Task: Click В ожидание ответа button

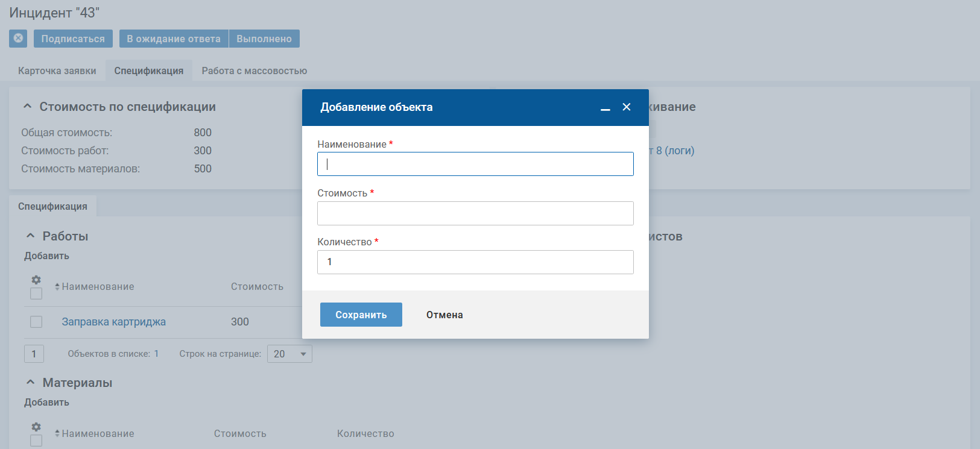Action: tap(174, 39)
